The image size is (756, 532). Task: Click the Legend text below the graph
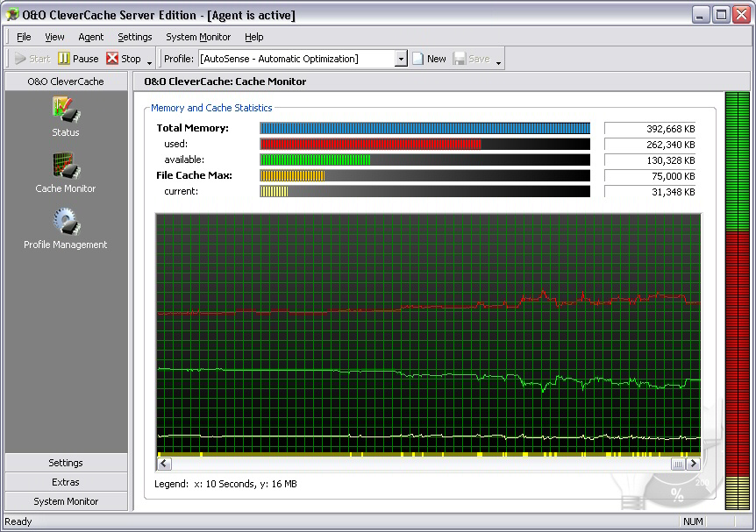point(225,484)
